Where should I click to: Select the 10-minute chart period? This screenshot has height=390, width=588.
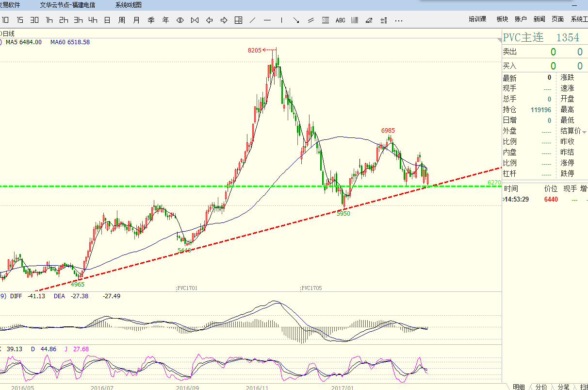(x=5, y=20)
